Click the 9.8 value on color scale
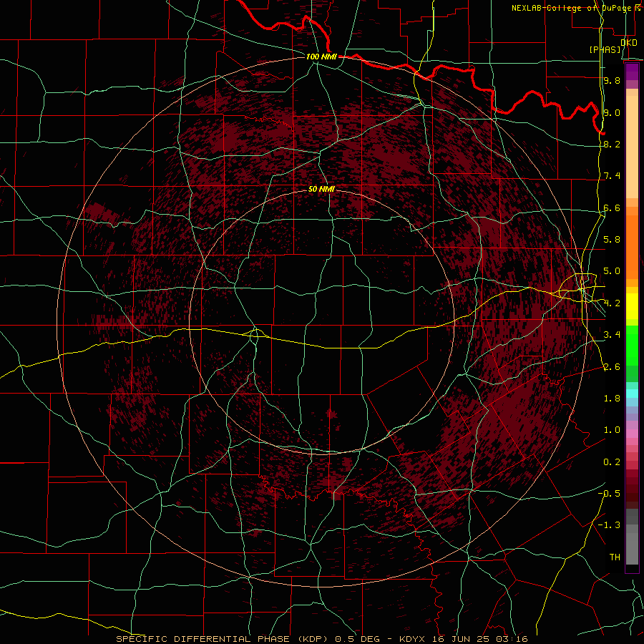Image resolution: width=644 pixels, height=644 pixels. 612,80
